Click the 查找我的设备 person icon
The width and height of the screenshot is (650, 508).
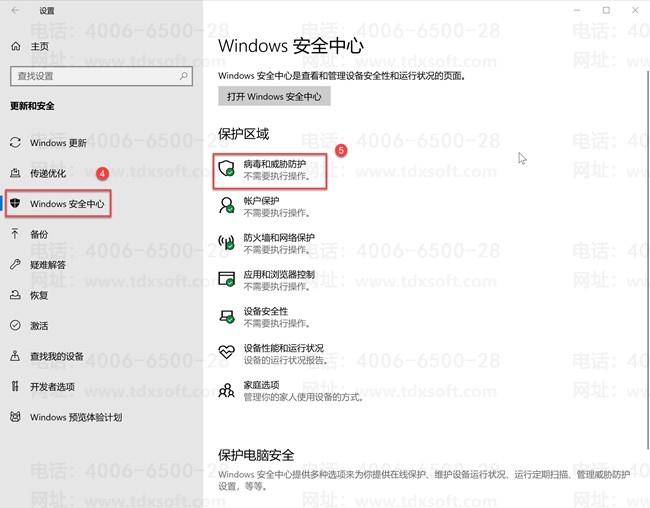[15, 356]
